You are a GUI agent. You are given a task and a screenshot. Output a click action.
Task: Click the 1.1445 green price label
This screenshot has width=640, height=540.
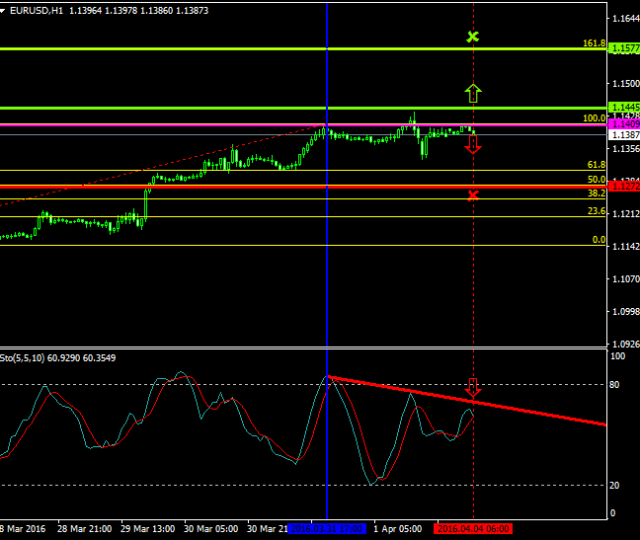(624, 108)
